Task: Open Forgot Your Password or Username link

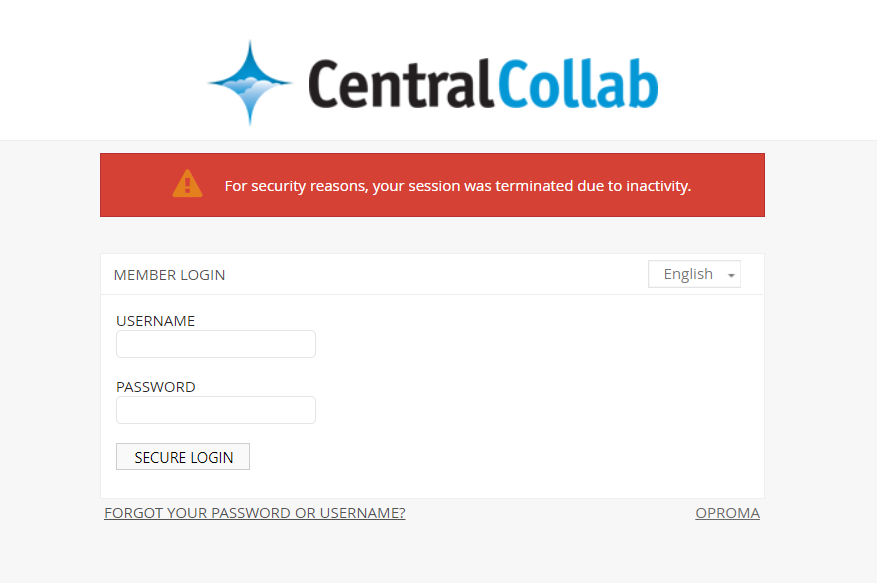Action: [254, 513]
